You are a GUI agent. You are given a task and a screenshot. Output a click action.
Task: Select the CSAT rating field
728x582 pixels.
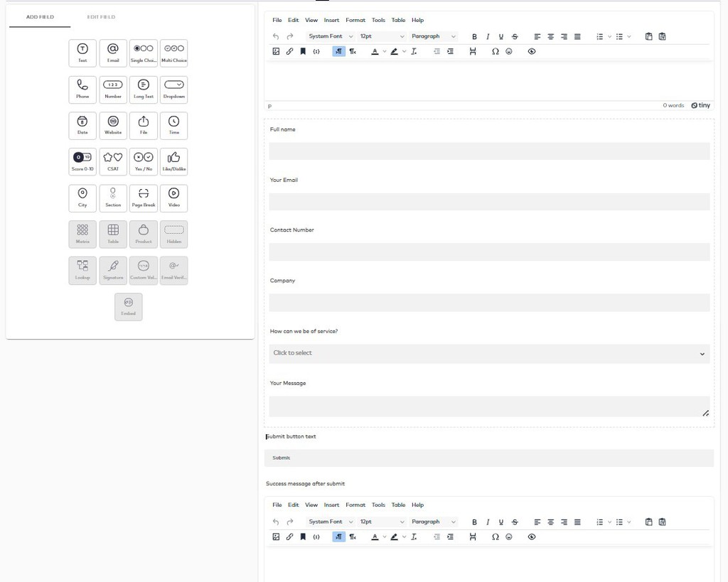tap(112, 161)
